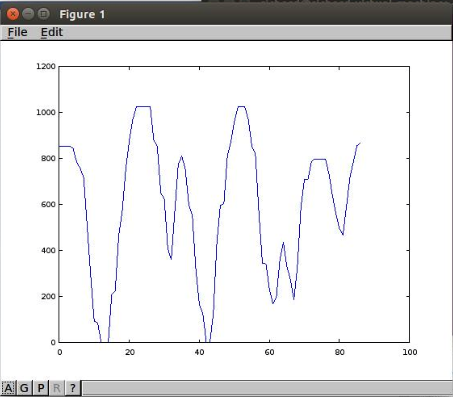Select the 1200 y-axis tick label
Image resolution: width=453 pixels, height=397 pixels.
(46, 66)
